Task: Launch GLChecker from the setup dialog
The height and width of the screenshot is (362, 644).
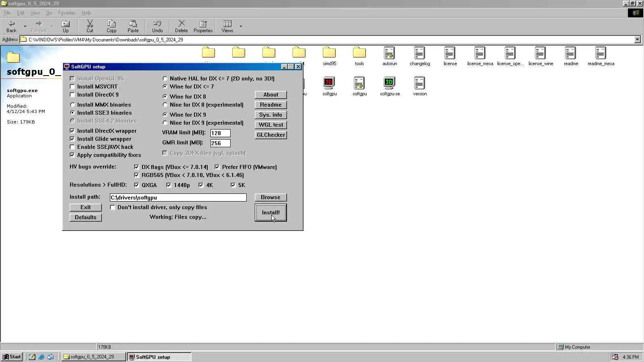Action: (x=271, y=135)
